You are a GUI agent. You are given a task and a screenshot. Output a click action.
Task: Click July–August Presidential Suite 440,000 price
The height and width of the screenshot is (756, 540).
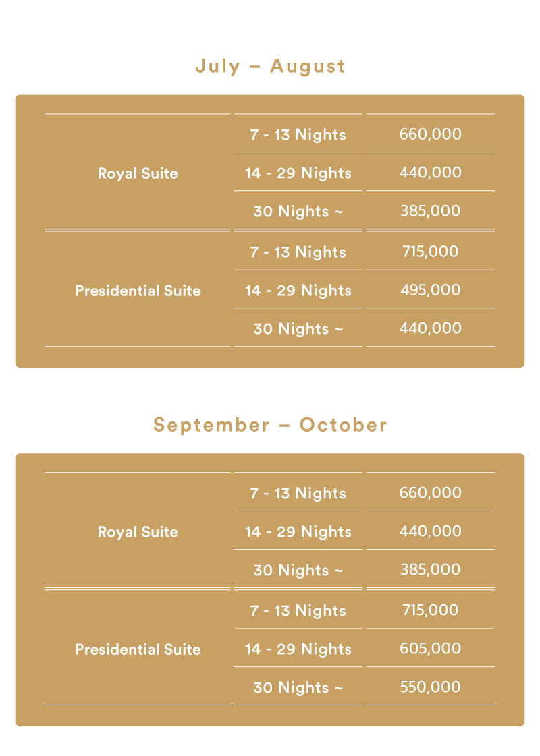point(431,328)
